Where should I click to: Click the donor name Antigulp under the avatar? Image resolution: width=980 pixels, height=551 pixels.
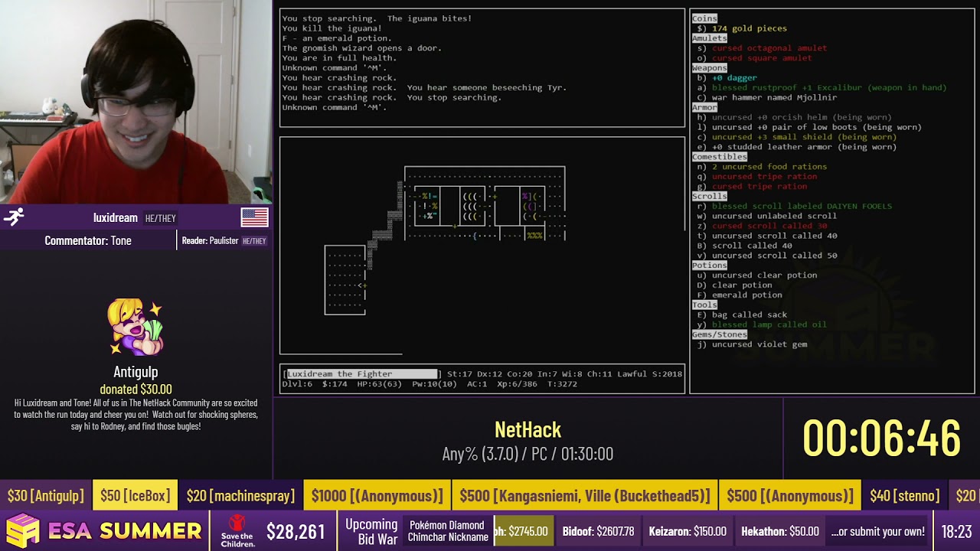136,372
